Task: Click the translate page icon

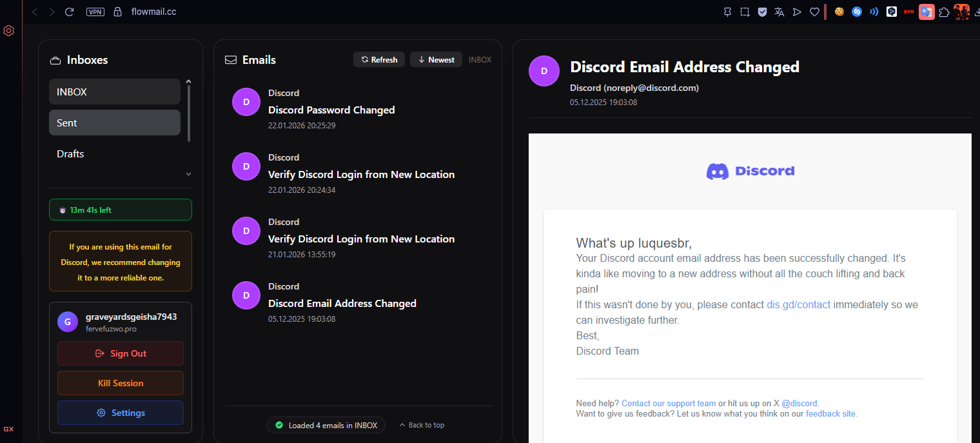Action: click(x=779, y=12)
